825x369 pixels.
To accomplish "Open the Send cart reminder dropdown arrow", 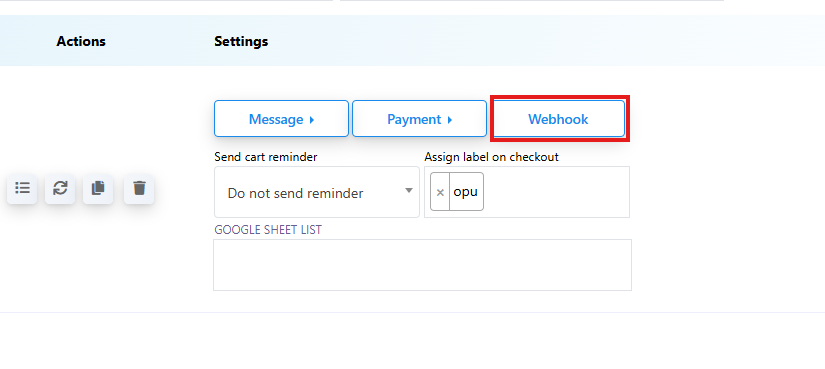I will point(409,191).
